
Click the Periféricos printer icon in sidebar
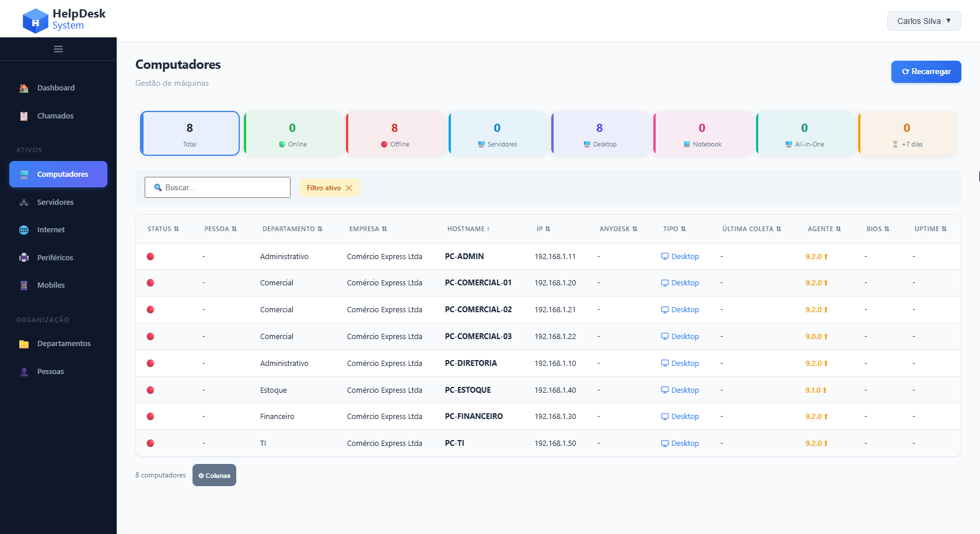[x=24, y=257]
